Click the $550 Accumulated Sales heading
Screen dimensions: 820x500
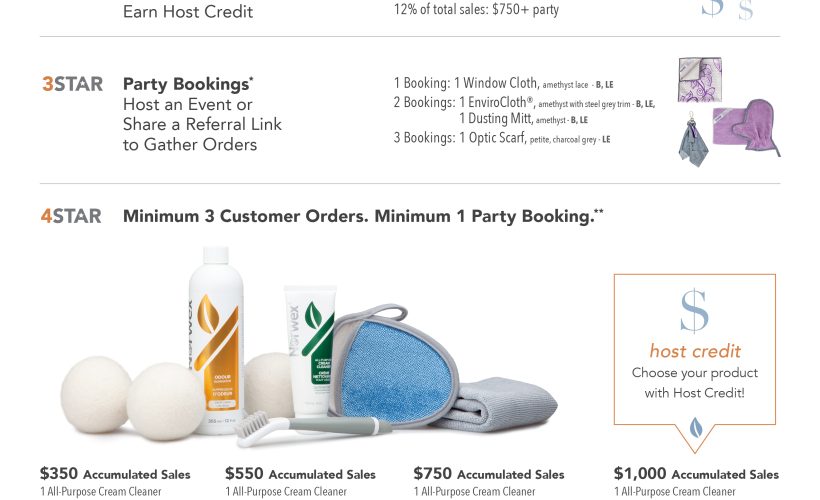tap(300, 474)
